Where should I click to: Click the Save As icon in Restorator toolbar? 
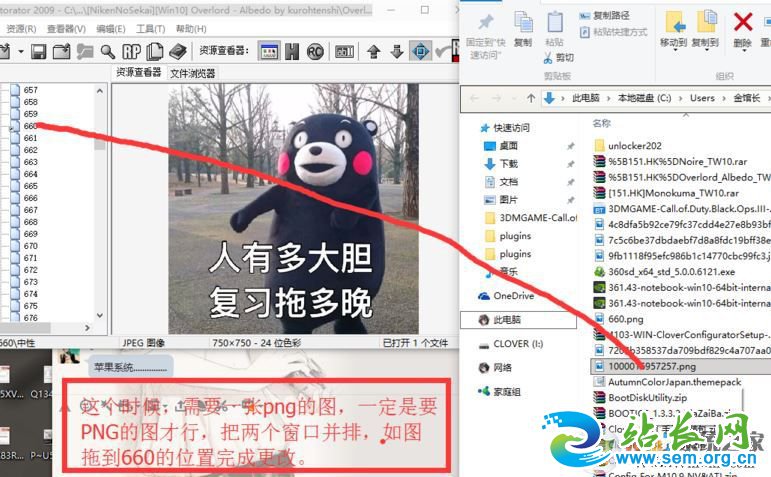point(61,51)
